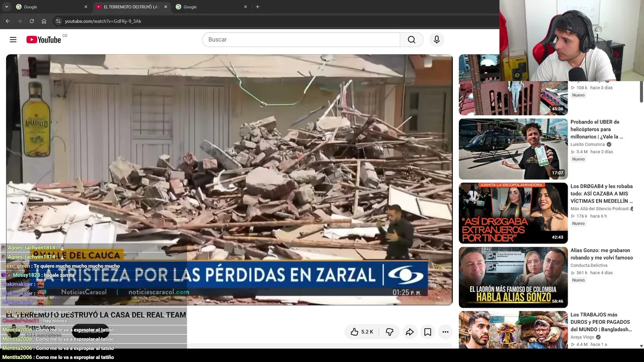
Task: Like the video with 5.2 K likes
Action: [x=362, y=332]
